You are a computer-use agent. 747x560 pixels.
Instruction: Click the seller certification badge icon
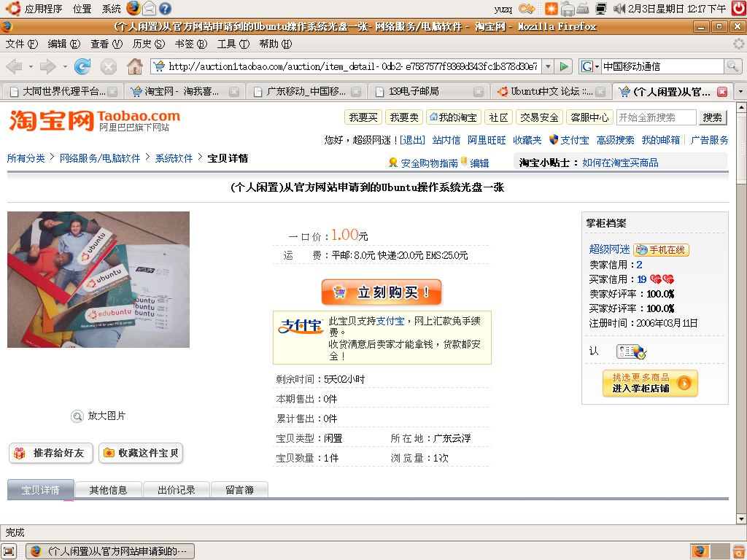(631, 352)
